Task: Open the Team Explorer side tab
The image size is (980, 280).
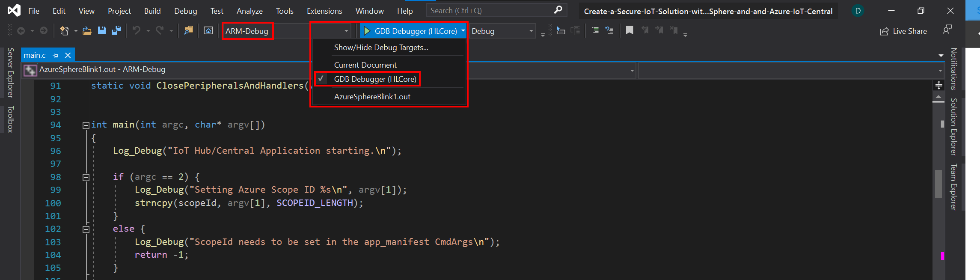Action: point(953,187)
